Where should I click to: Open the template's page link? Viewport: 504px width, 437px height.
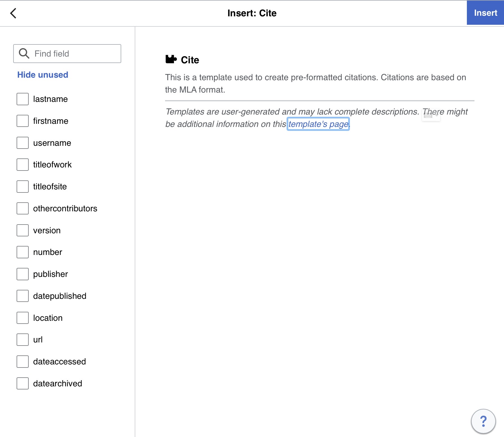click(x=318, y=124)
